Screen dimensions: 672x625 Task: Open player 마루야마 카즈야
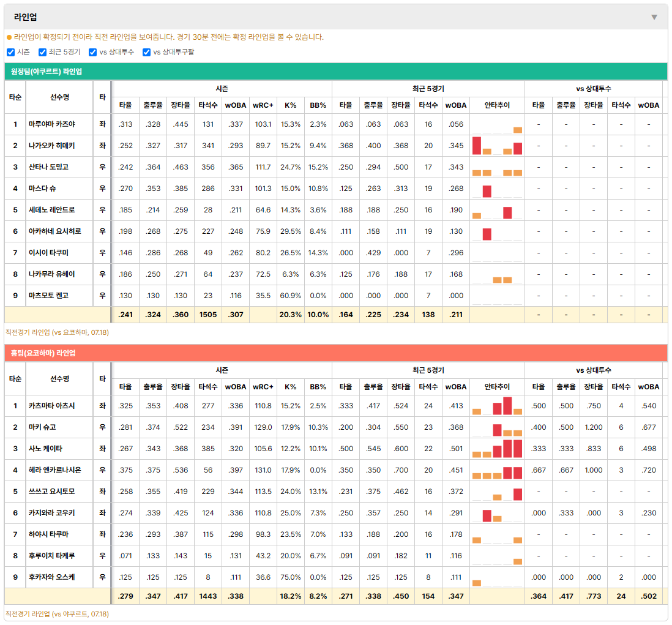[x=52, y=124]
